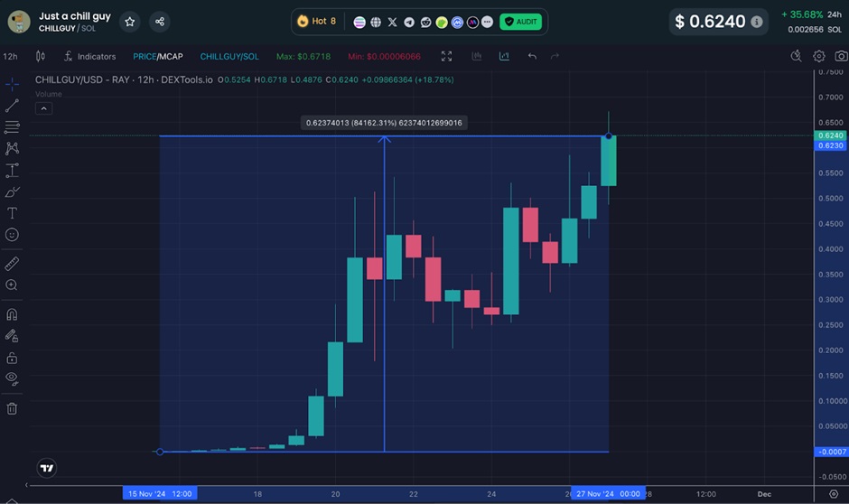This screenshot has width=849, height=504.
Task: Switch chart to PRICE/MCAP view
Action: (x=157, y=56)
